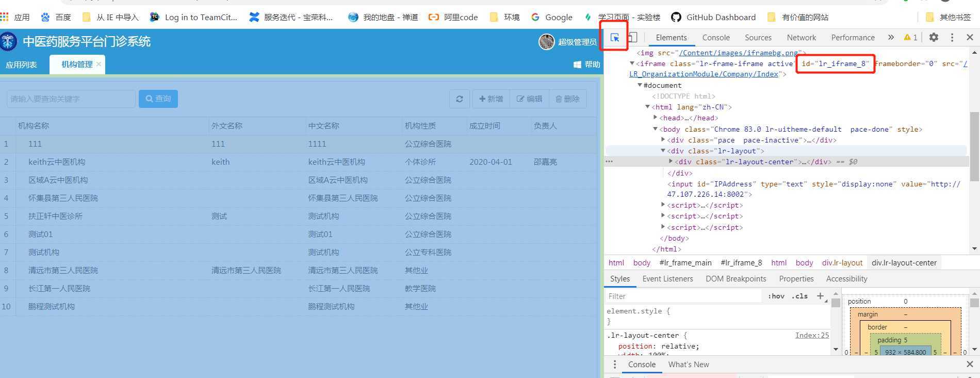
Task: Toggle the .cls class editor
Action: (799, 296)
